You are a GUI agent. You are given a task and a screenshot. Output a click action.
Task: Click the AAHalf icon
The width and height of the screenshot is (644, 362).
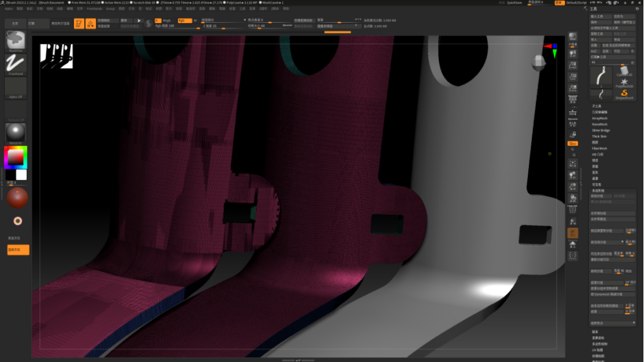[572, 88]
